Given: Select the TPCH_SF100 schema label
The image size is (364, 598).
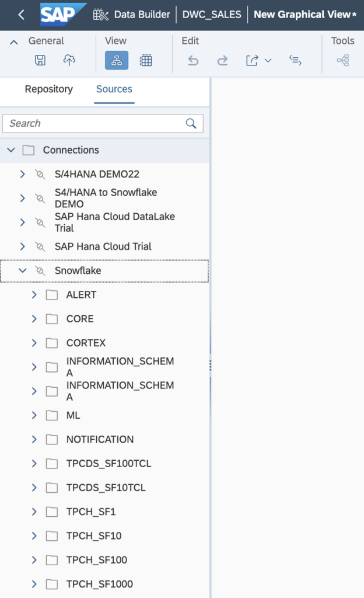Looking at the screenshot, I should point(97,560).
